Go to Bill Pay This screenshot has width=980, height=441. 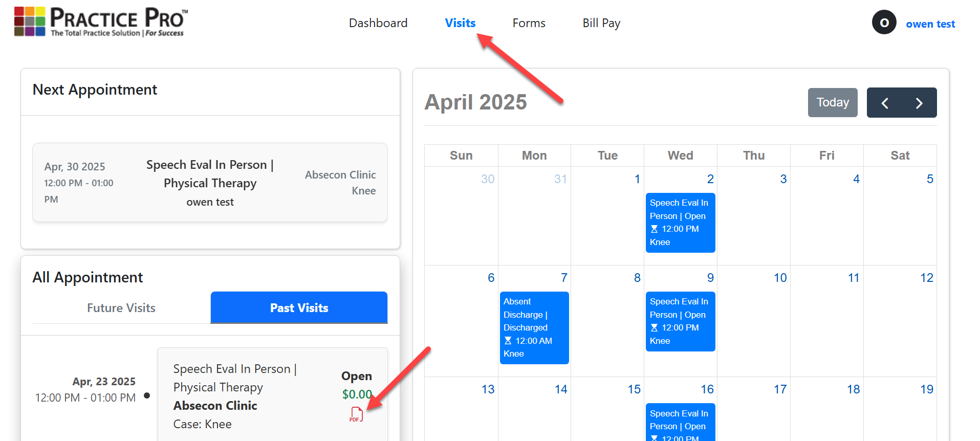pyautogui.click(x=601, y=23)
